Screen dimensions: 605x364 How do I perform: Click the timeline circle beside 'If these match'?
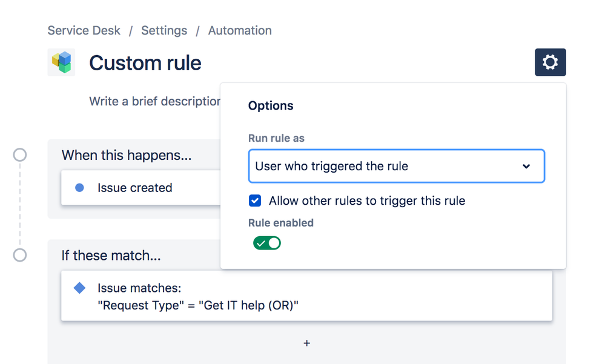tap(20, 255)
